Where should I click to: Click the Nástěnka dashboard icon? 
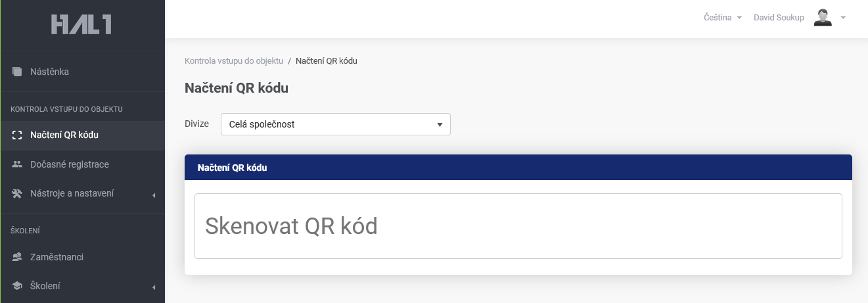[17, 72]
